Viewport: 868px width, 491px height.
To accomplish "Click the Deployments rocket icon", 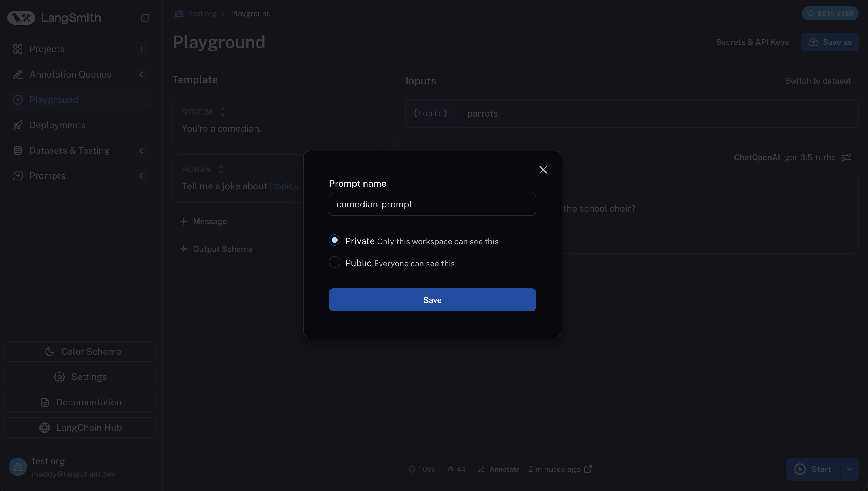I will click(x=18, y=125).
